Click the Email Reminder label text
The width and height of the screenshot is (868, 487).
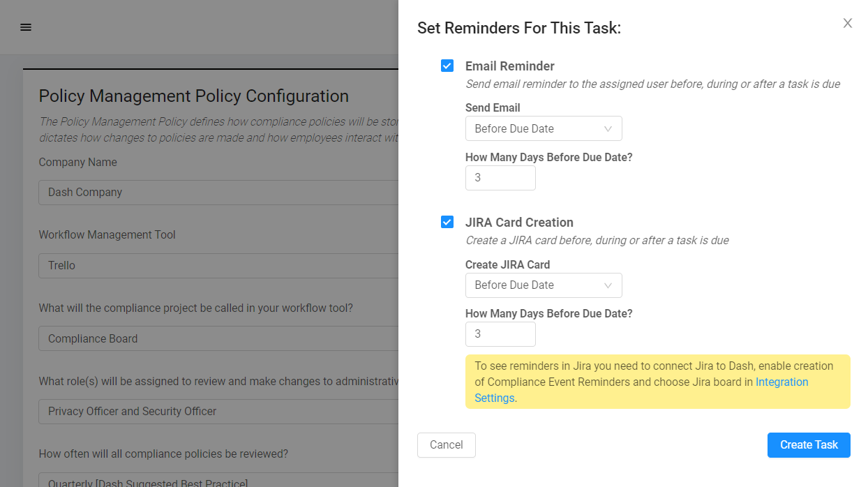(510, 66)
